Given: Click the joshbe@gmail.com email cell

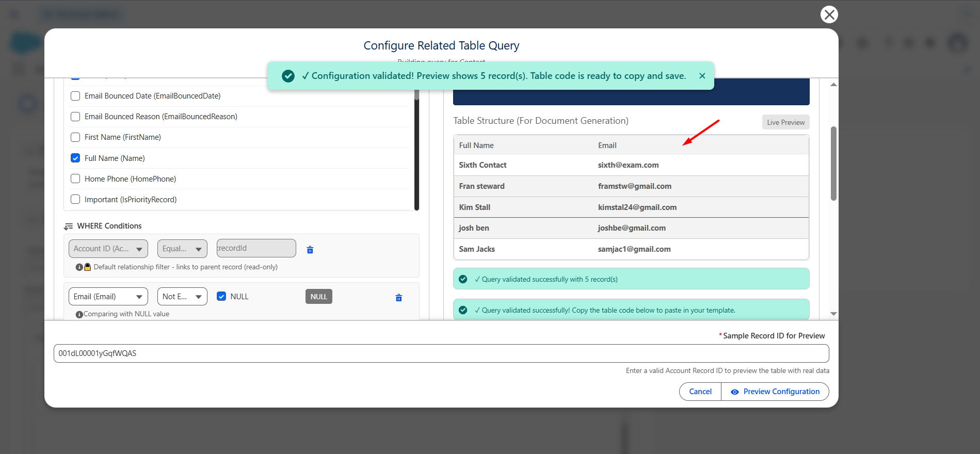Looking at the screenshot, I should click(632, 228).
